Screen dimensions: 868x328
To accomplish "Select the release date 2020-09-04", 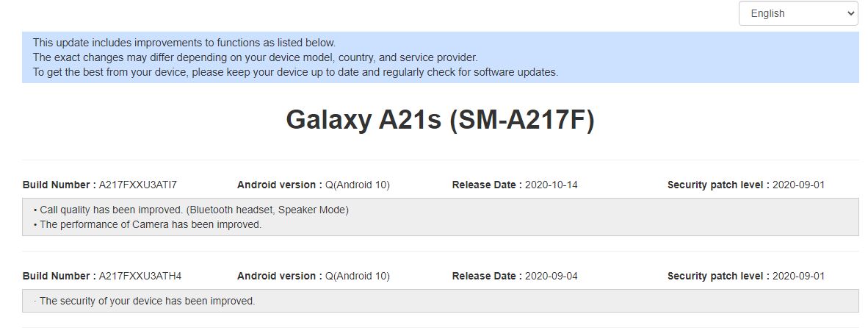I will (551, 276).
